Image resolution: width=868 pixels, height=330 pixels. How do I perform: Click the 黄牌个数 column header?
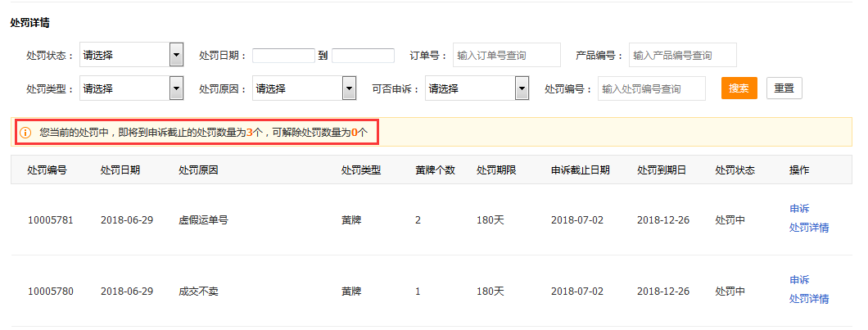pos(435,170)
